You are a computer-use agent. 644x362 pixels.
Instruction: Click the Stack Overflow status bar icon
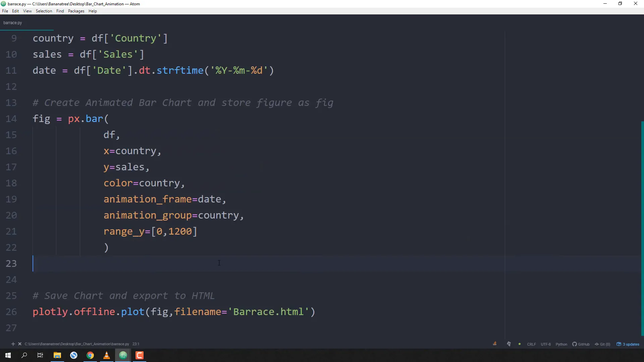coord(495,344)
